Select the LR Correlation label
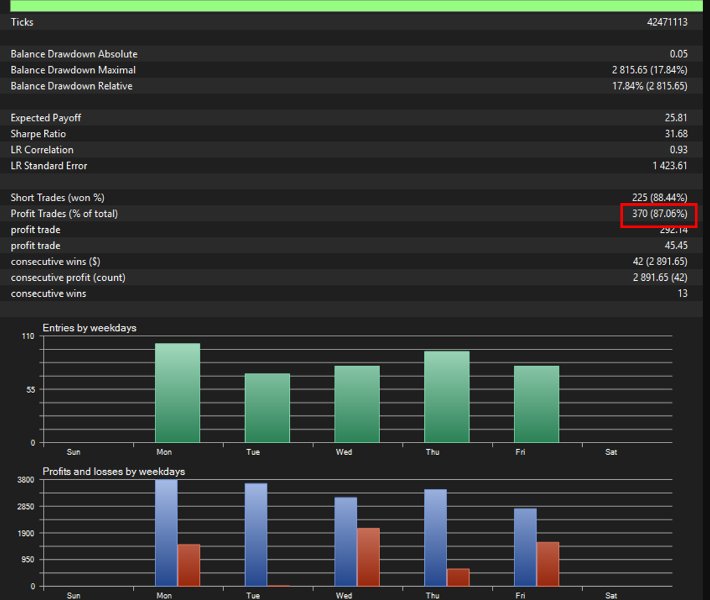Image resolution: width=710 pixels, height=600 pixels. [x=42, y=149]
